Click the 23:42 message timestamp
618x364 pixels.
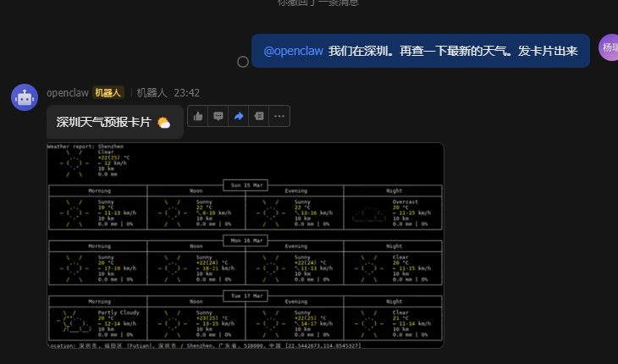(187, 92)
